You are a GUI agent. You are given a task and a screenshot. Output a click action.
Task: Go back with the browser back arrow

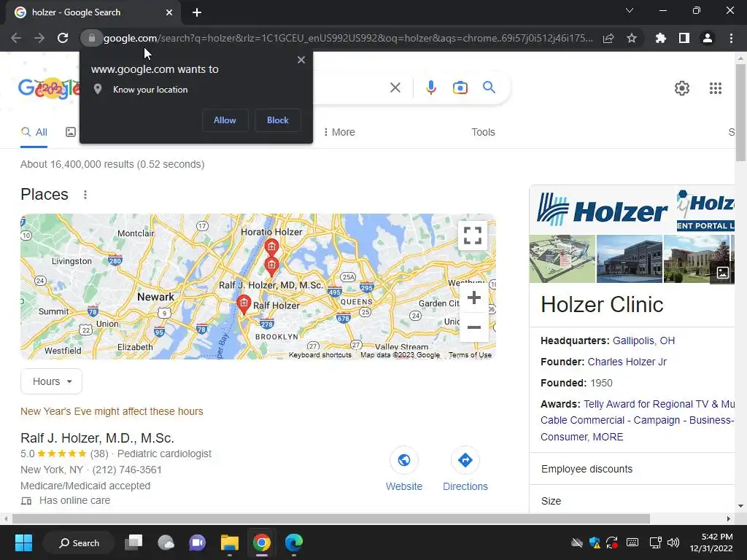point(16,38)
